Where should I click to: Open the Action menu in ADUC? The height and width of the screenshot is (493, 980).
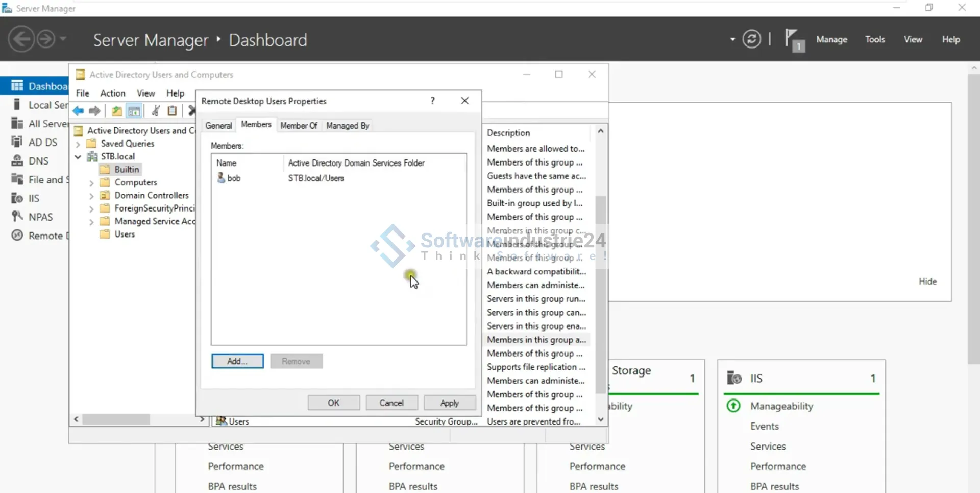point(112,93)
